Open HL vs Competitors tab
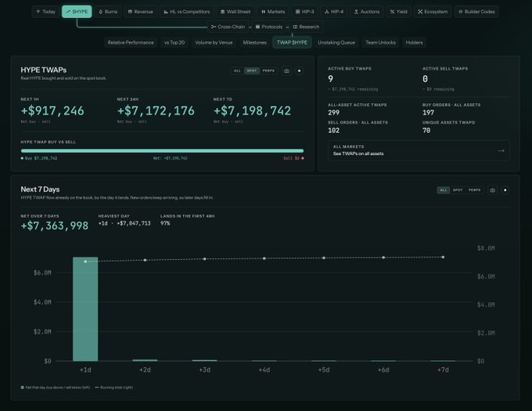 [187, 12]
